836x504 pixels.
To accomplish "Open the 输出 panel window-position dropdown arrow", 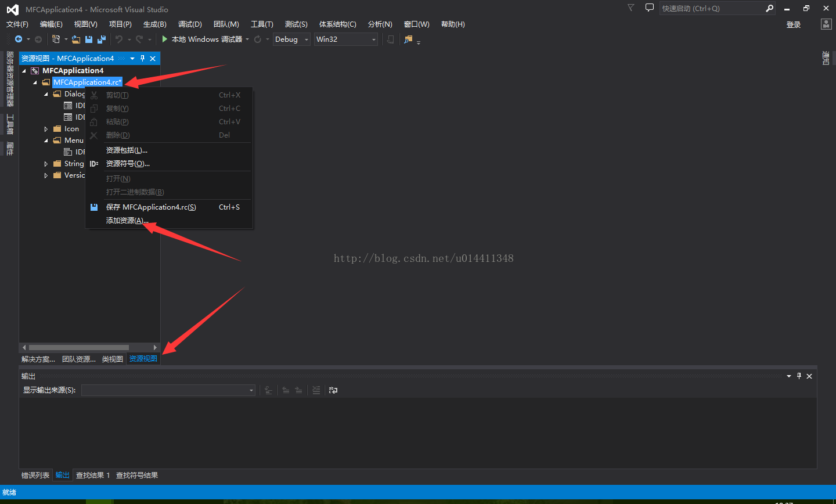I will coord(789,376).
